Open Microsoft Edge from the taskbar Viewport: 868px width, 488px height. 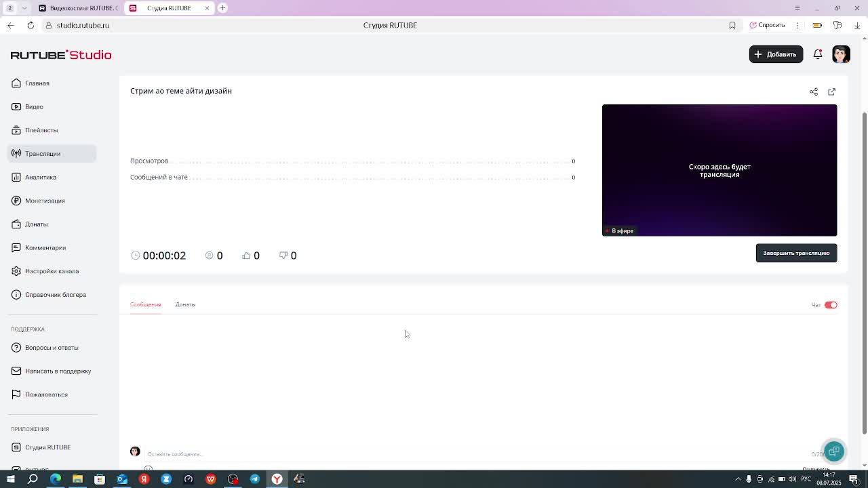(x=56, y=479)
